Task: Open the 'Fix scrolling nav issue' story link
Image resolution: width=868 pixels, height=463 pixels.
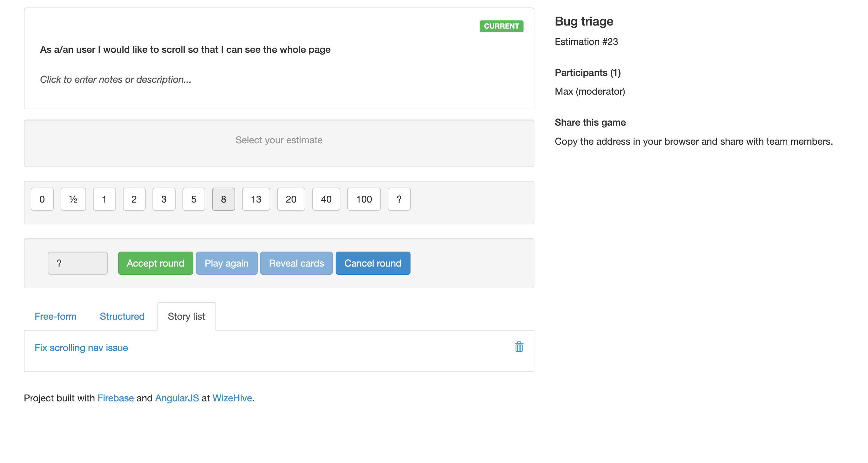Action: tap(81, 348)
